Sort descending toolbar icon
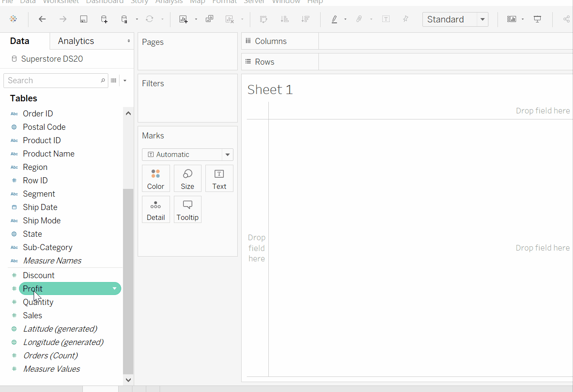The width and height of the screenshot is (573, 392). (305, 19)
